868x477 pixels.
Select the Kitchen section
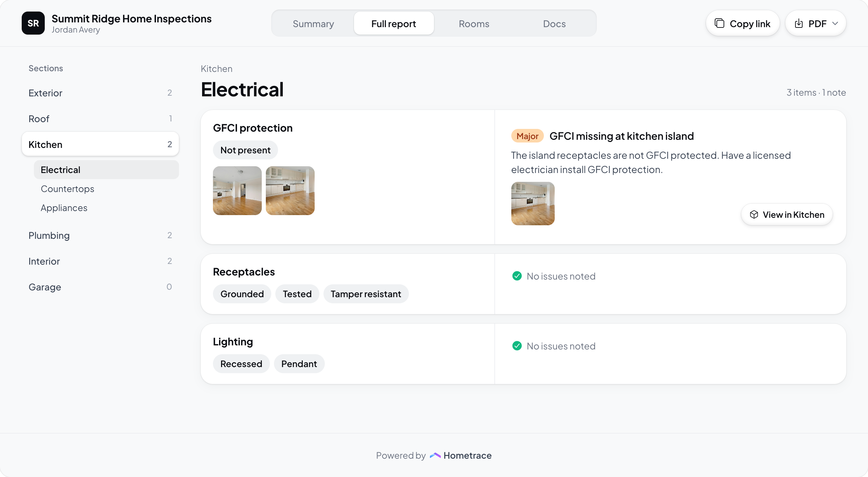[100, 144]
